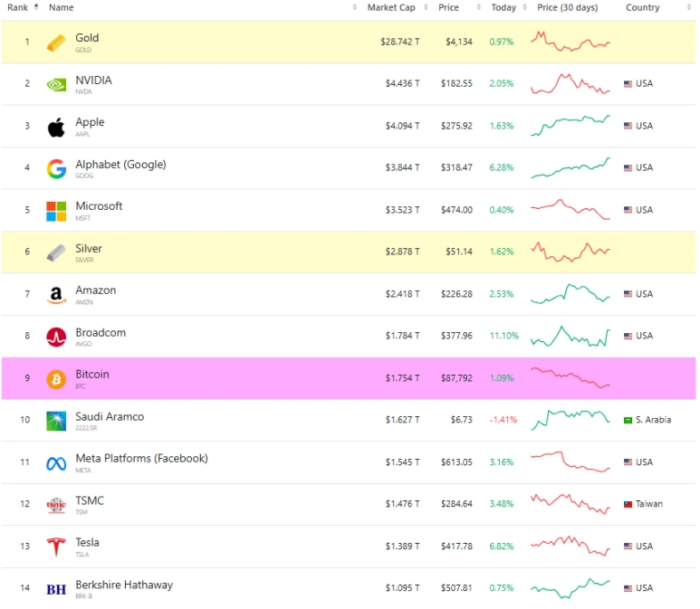
Task: Open the Bitcoin asset link
Action: [x=92, y=375]
